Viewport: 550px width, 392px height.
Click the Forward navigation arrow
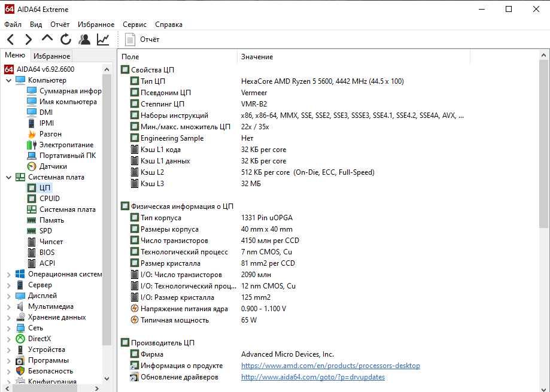coord(29,39)
